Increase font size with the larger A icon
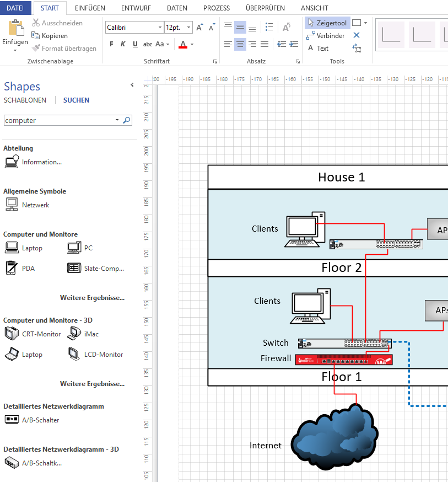The height and width of the screenshot is (482, 448). [199, 27]
